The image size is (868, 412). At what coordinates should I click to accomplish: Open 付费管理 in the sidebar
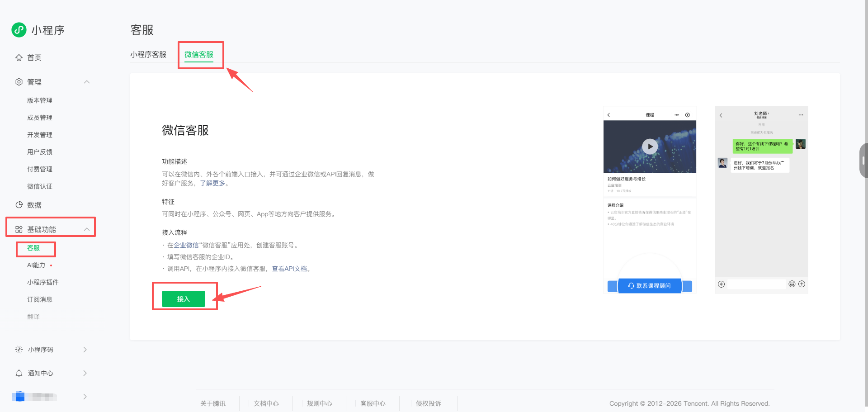(40, 169)
